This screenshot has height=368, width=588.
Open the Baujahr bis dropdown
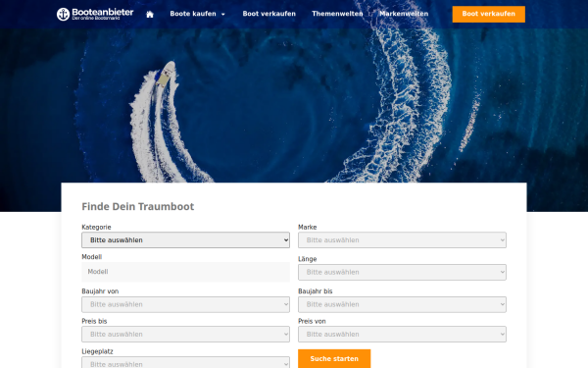click(402, 304)
